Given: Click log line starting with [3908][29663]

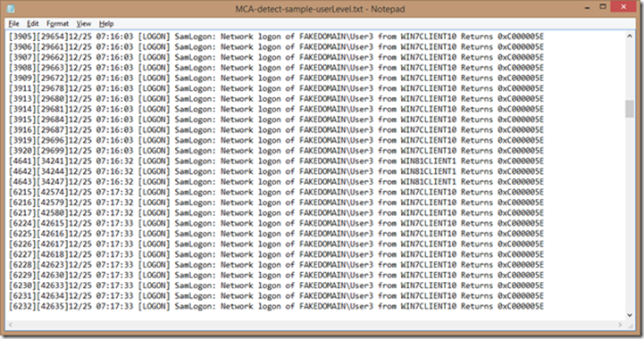Looking at the screenshot, I should (x=276, y=68).
